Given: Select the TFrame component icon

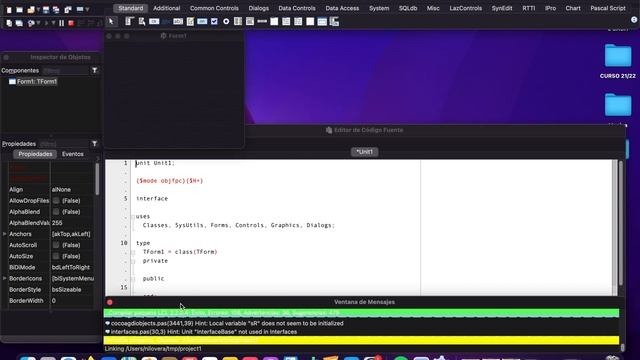Looking at the screenshot, I should pyautogui.click(x=322, y=22).
